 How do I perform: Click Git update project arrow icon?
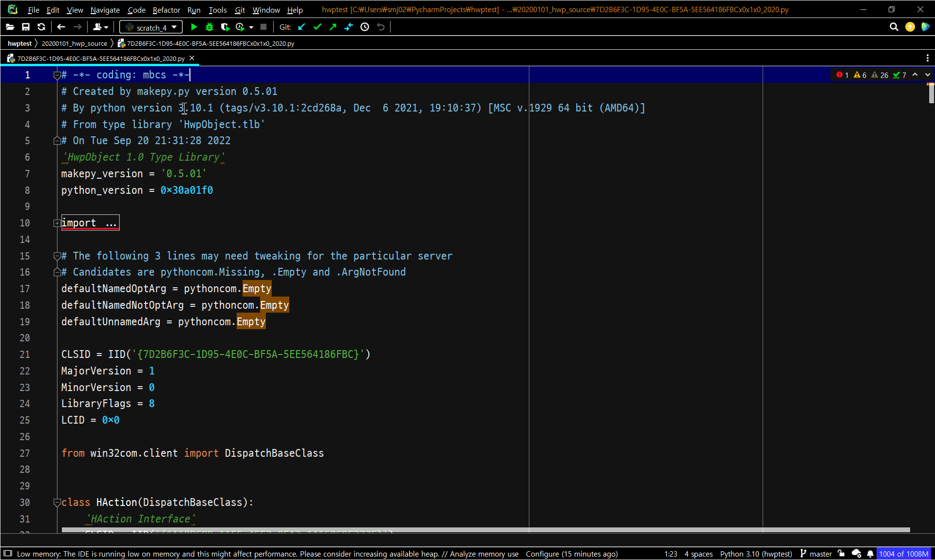302,27
